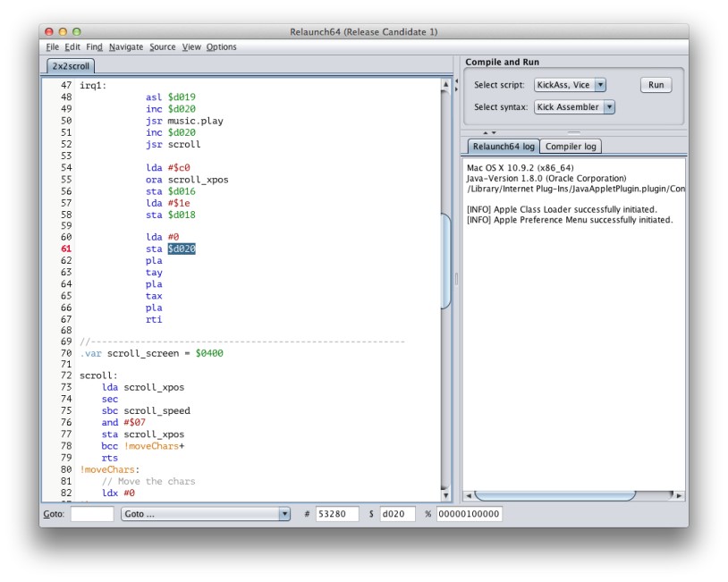The image size is (728, 582).
Task: Click the Run button
Action: point(656,85)
